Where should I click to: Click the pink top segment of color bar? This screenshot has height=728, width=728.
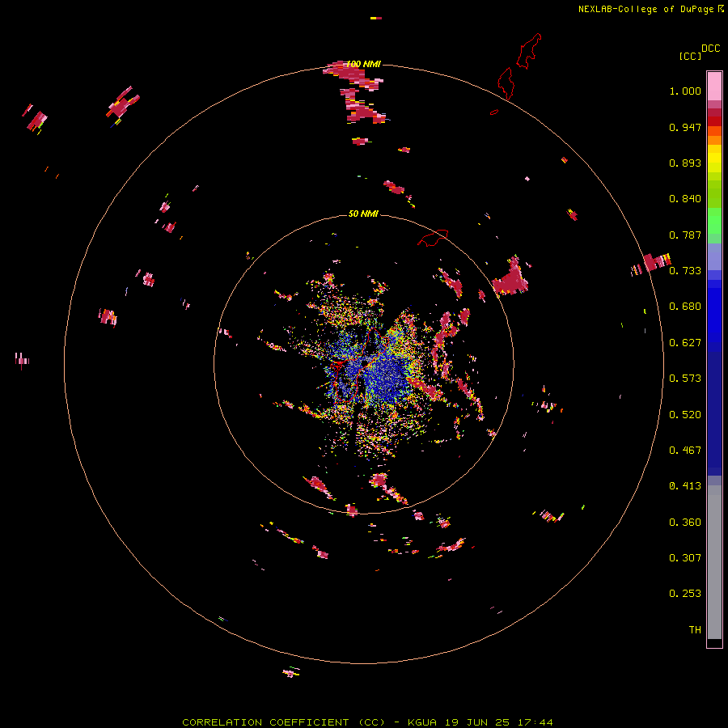(x=714, y=87)
